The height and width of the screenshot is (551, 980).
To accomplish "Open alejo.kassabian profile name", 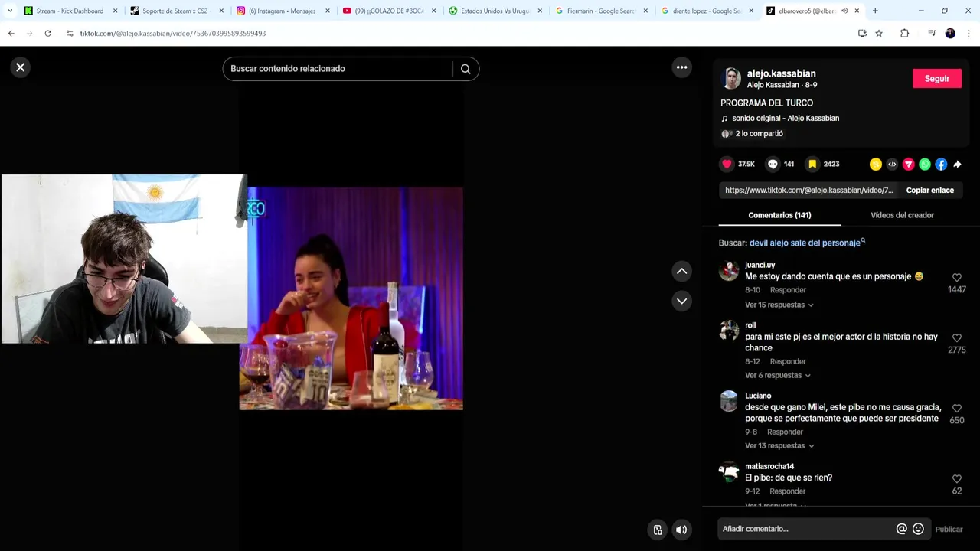I will 781,73.
